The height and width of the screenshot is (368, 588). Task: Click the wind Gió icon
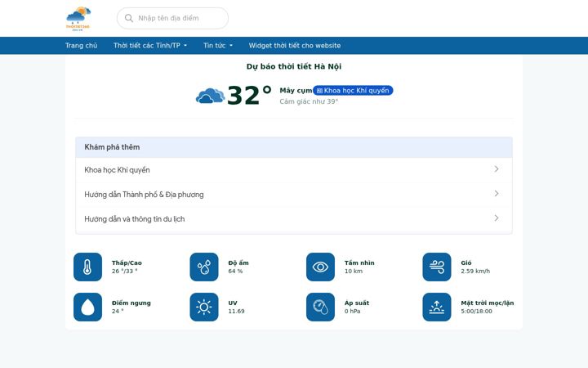click(437, 267)
